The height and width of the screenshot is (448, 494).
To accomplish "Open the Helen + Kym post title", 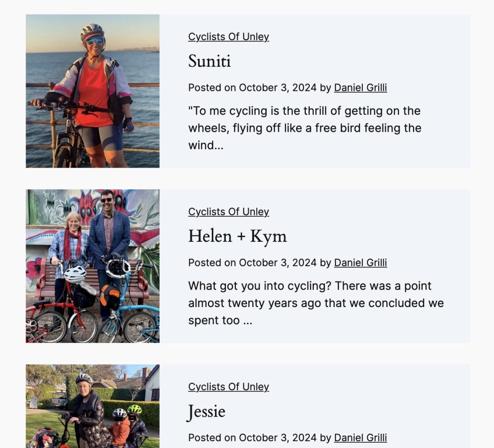I will [x=237, y=236].
